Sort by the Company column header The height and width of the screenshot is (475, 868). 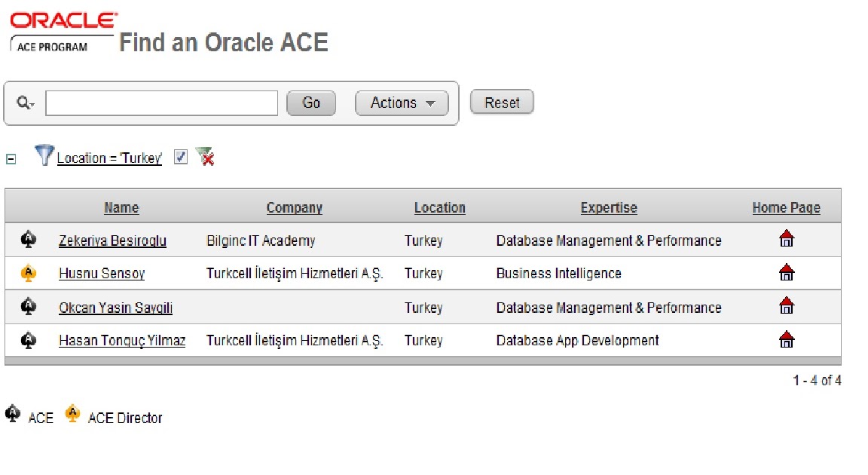[x=294, y=208]
